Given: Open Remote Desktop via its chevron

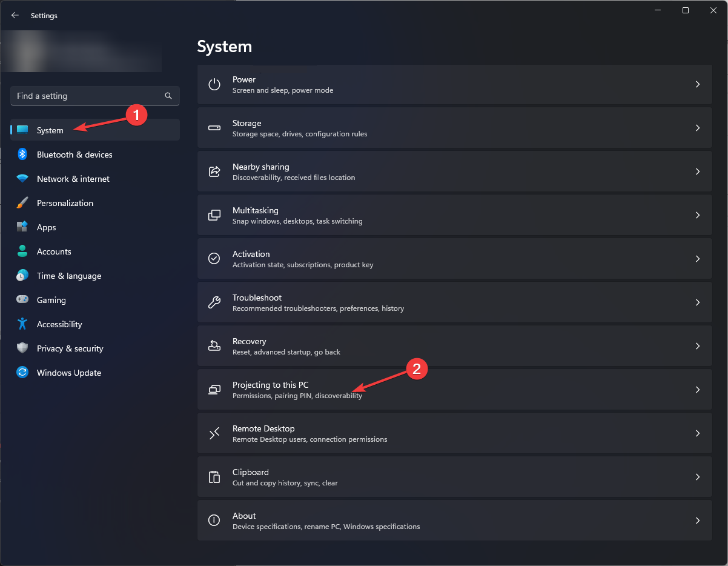Looking at the screenshot, I should tap(698, 433).
